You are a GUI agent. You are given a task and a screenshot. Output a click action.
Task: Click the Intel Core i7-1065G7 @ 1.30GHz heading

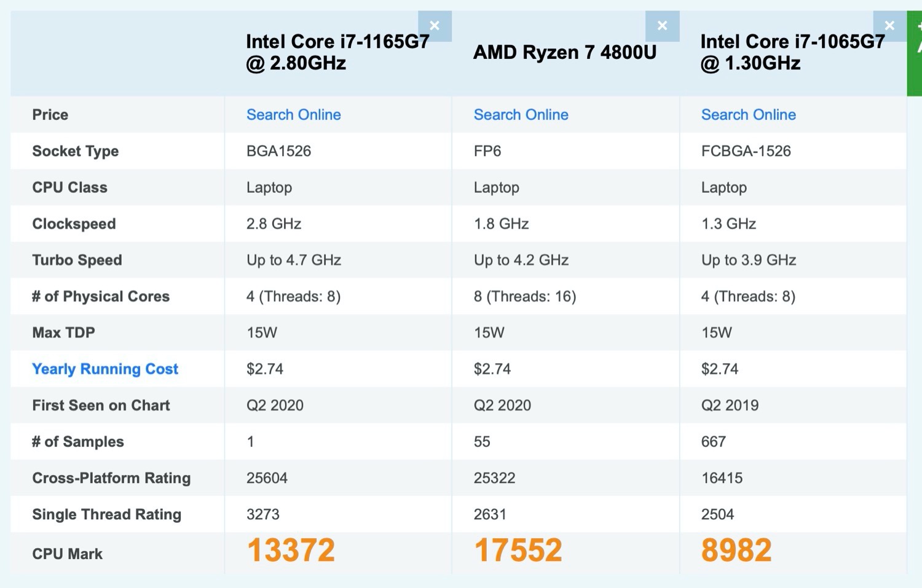792,52
